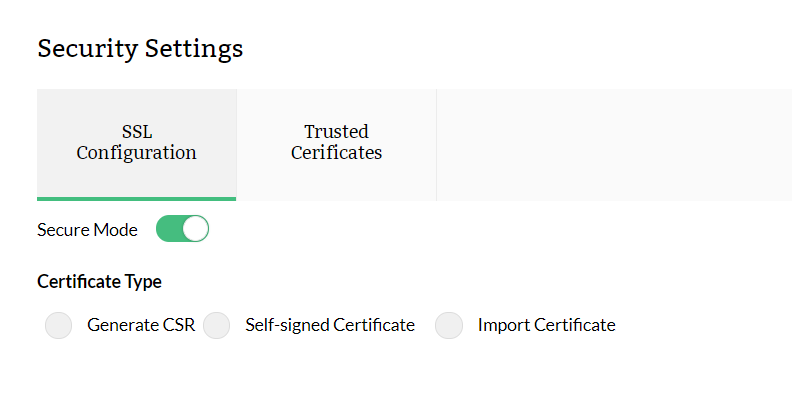
Task: Click the Certificate Type section heading
Action: [x=99, y=282]
